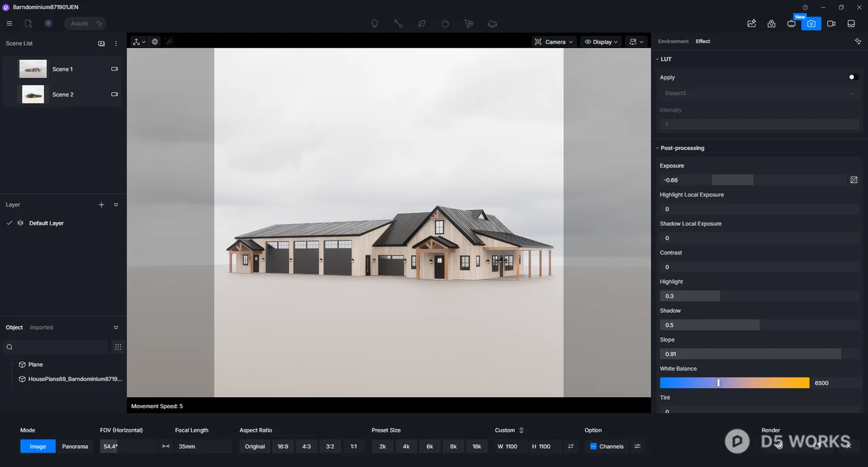This screenshot has width=868, height=467.
Task: Swap custom width and height
Action: click(x=570, y=447)
